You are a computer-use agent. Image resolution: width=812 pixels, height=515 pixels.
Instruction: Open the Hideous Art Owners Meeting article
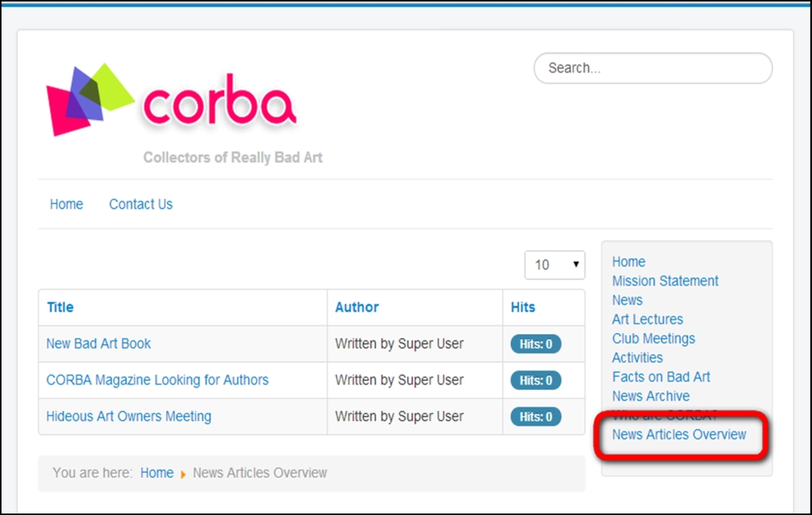point(128,417)
